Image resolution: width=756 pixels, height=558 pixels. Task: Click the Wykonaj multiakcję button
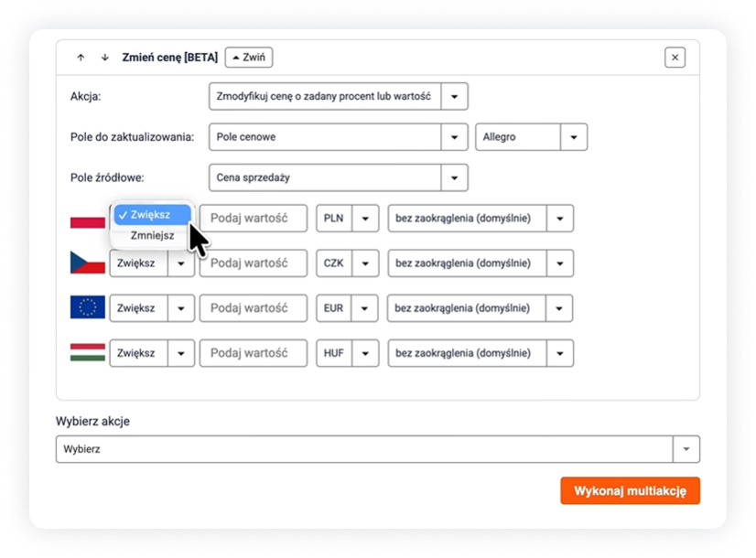[x=630, y=491]
